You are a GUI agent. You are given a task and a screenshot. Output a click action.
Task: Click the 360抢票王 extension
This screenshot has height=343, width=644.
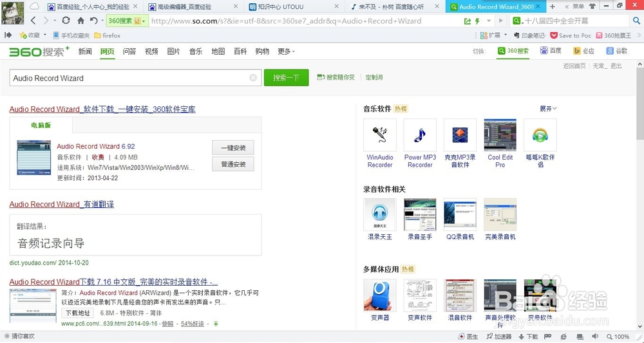(614, 35)
